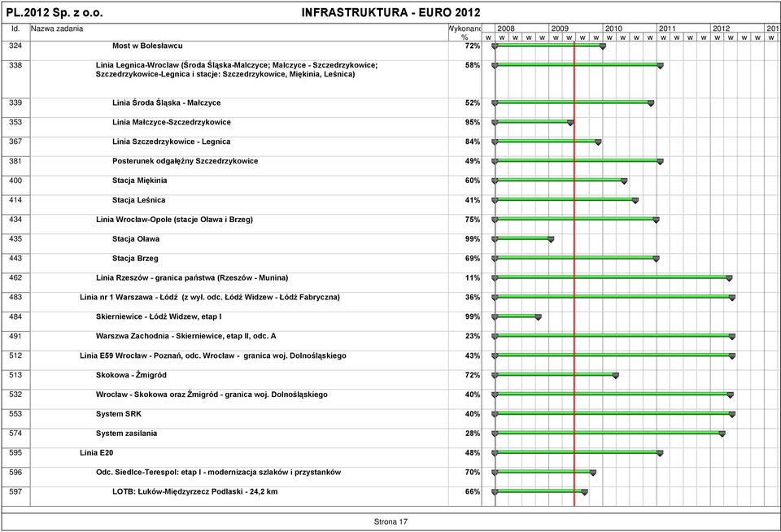Select 'Odc. Siedlce-Terespol: etap I' task
Viewport: 781px width, 532px height.
coord(218,473)
